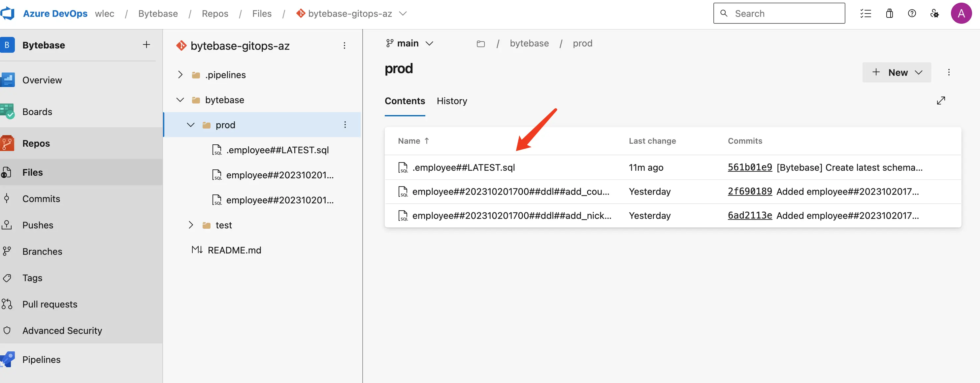The height and width of the screenshot is (383, 980).
Task: Open the Help question mark icon
Action: tap(912, 14)
